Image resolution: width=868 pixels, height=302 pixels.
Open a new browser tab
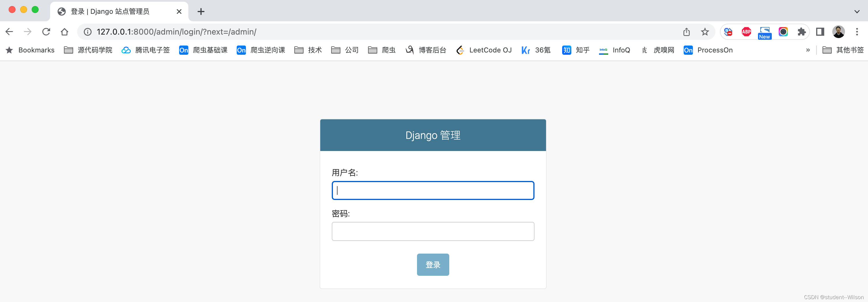(x=201, y=12)
